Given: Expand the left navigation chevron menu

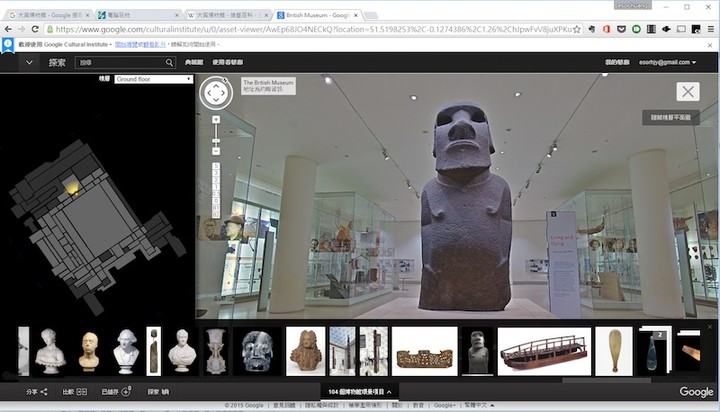Looking at the screenshot, I should point(29,63).
